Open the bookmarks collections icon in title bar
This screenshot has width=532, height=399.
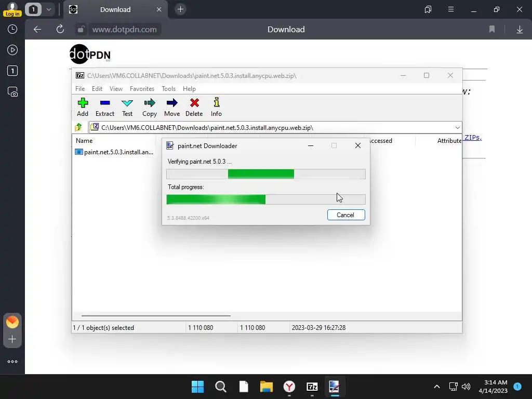coord(428,9)
